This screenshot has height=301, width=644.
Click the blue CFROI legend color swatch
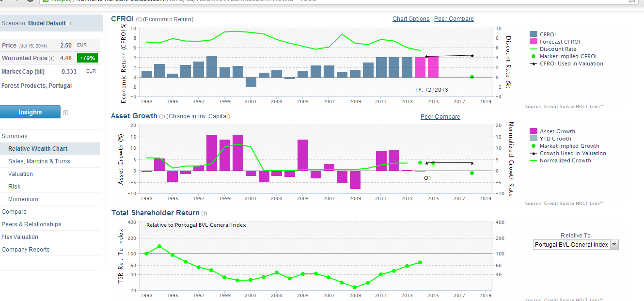click(x=534, y=34)
